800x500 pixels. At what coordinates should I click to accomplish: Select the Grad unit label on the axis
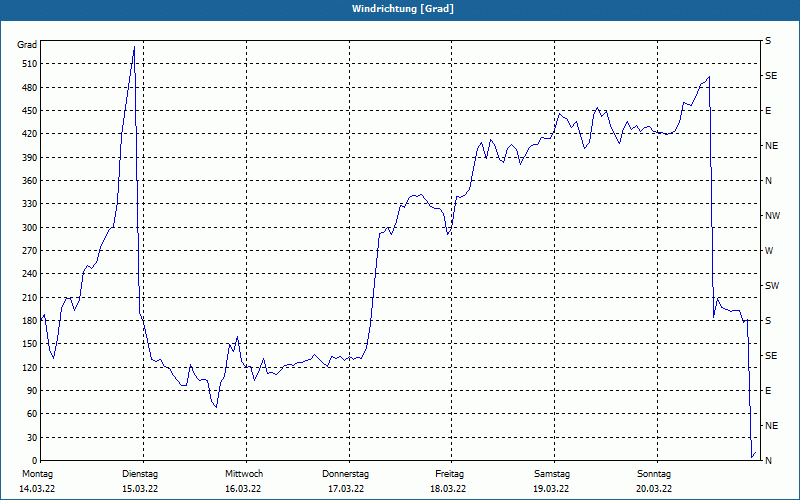point(27,45)
